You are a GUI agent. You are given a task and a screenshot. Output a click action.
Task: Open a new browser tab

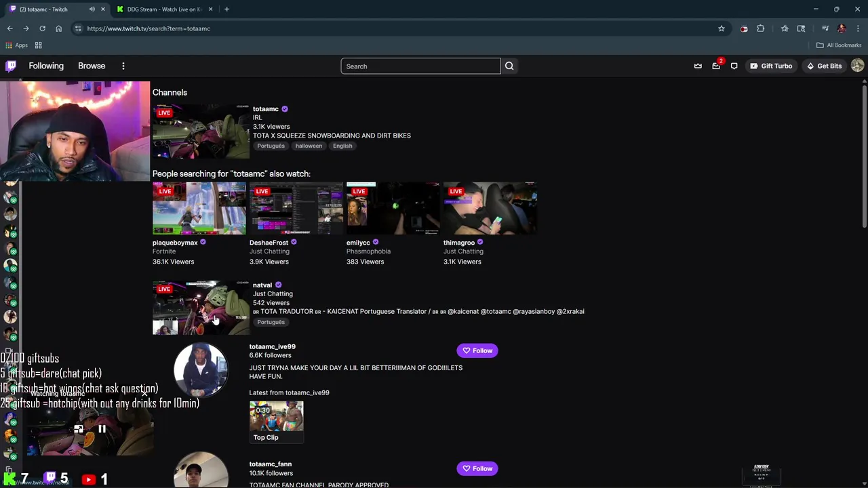(x=226, y=9)
